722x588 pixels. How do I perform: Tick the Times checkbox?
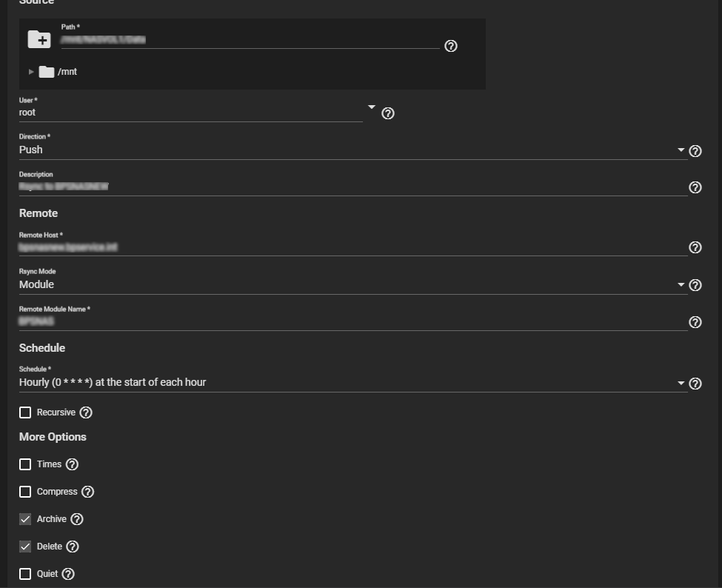point(25,464)
